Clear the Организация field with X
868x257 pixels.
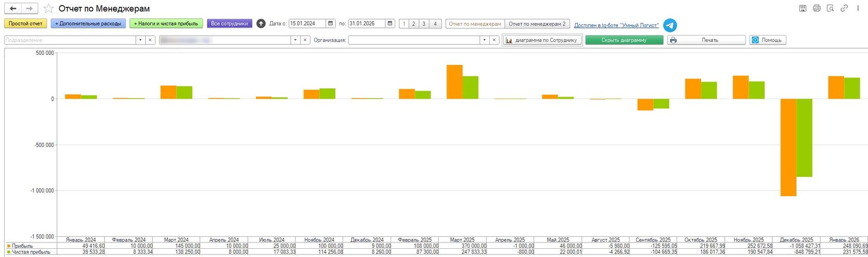494,40
